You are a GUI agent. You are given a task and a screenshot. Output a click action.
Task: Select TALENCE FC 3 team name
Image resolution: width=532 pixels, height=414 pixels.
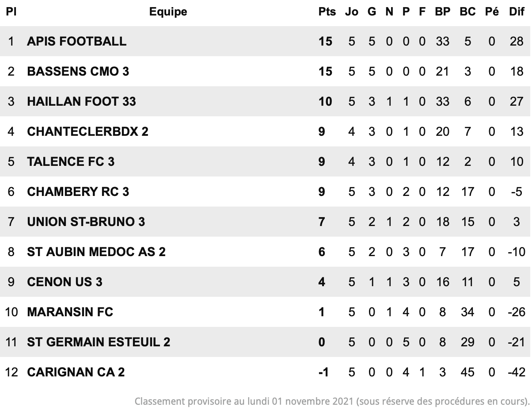pos(71,161)
